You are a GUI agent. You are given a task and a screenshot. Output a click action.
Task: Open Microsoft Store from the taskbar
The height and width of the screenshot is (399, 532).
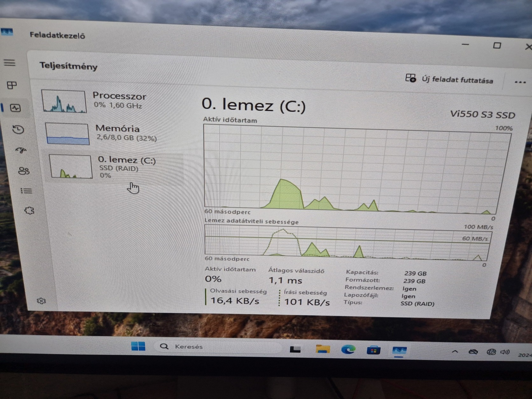[374, 350]
